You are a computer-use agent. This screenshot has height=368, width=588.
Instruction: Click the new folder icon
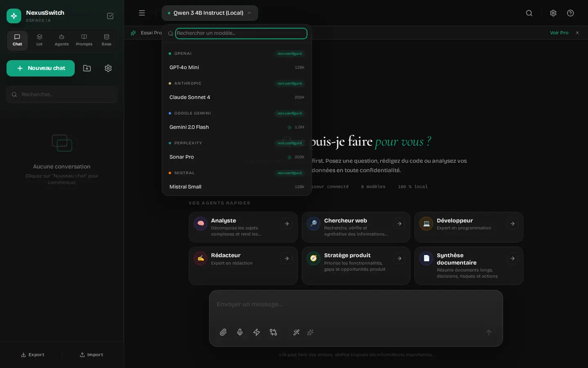(x=87, y=68)
